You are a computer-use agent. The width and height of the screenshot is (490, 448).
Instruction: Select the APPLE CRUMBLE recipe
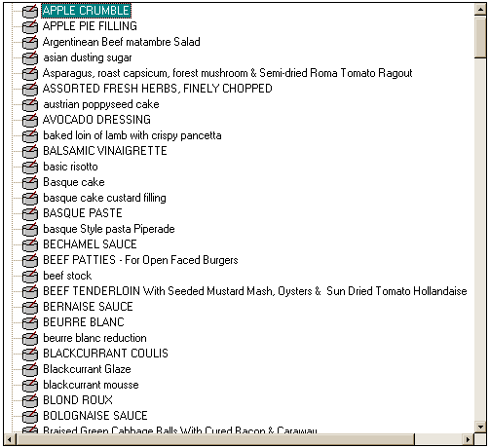[86, 11]
